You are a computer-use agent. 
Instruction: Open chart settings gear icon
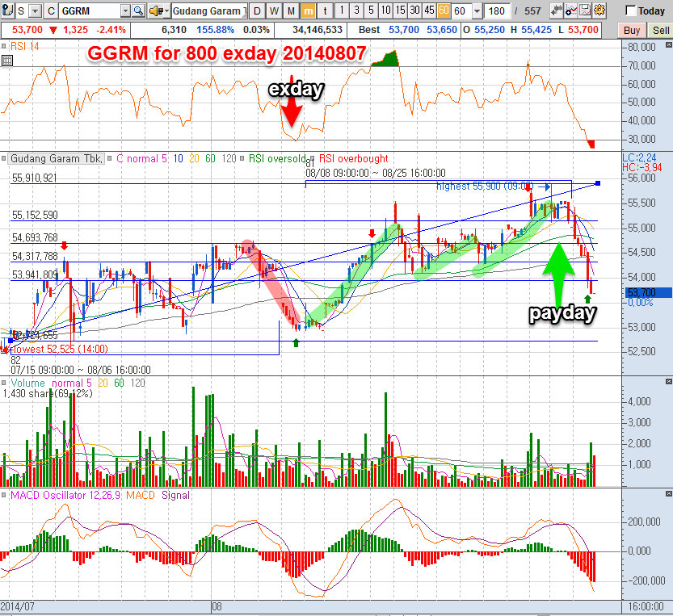(599, 10)
